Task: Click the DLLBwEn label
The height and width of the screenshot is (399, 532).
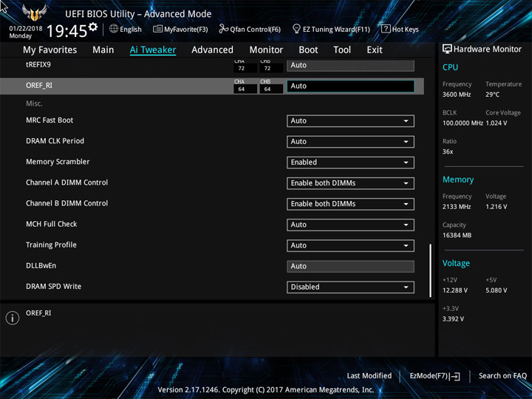Action: tap(41, 266)
